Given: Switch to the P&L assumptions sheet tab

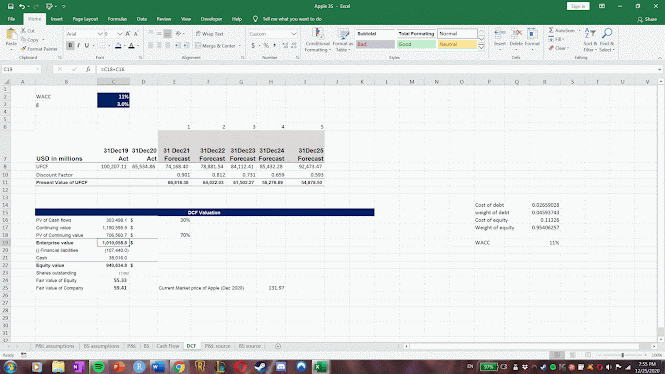Looking at the screenshot, I should (54, 346).
